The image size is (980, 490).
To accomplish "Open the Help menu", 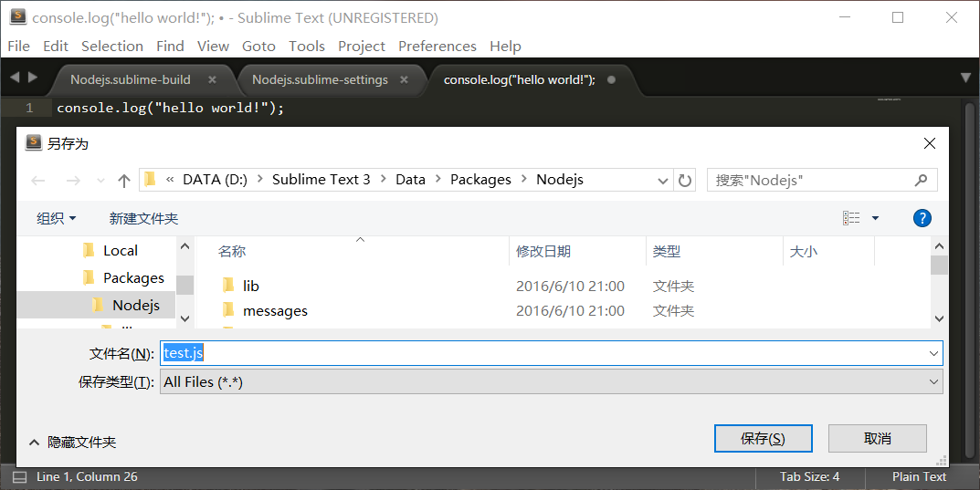I will coord(506,47).
